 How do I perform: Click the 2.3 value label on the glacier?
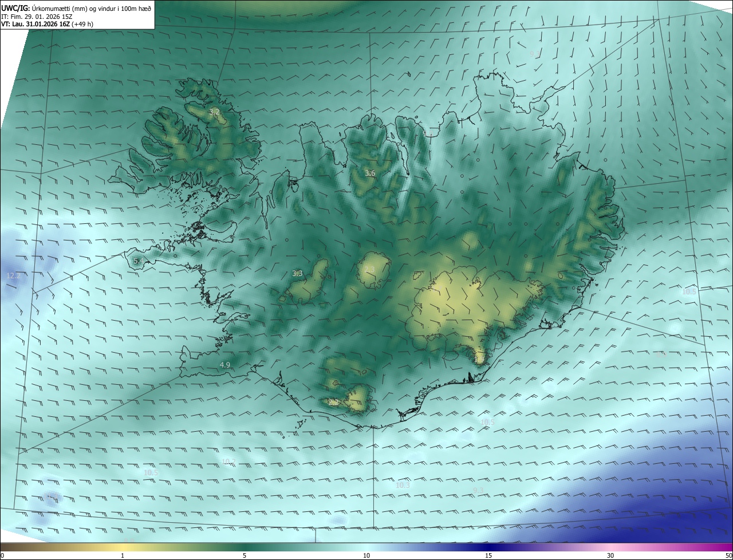pyautogui.click(x=369, y=269)
